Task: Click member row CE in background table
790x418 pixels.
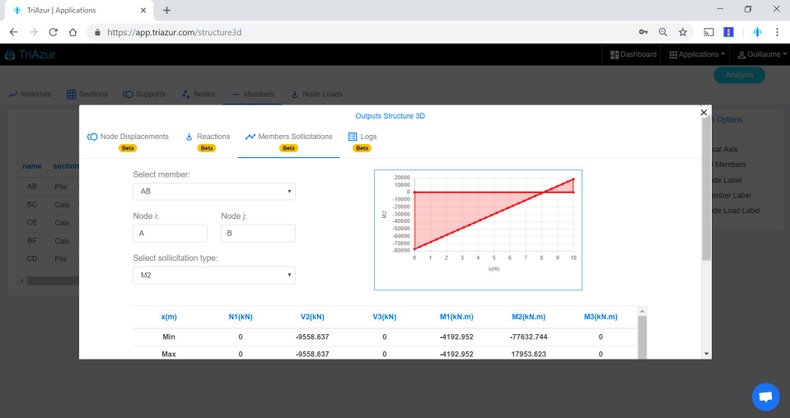Action: [x=47, y=223]
